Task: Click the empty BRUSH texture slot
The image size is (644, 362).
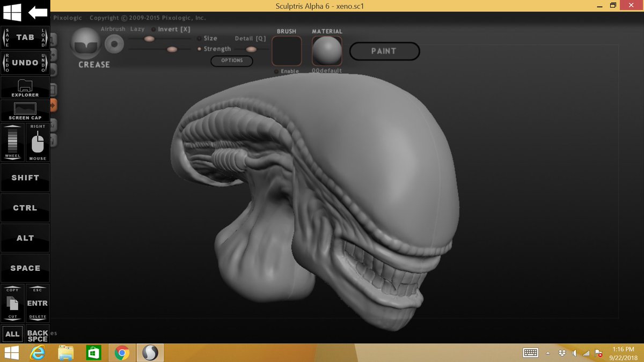Action: [x=287, y=51]
